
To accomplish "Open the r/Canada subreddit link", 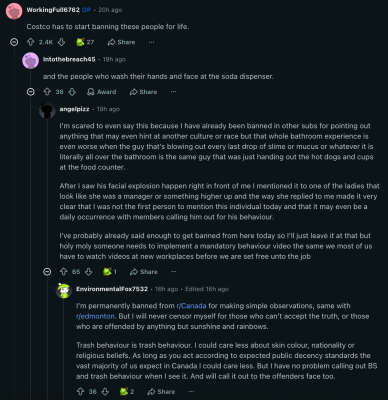I will pos(191,306).
